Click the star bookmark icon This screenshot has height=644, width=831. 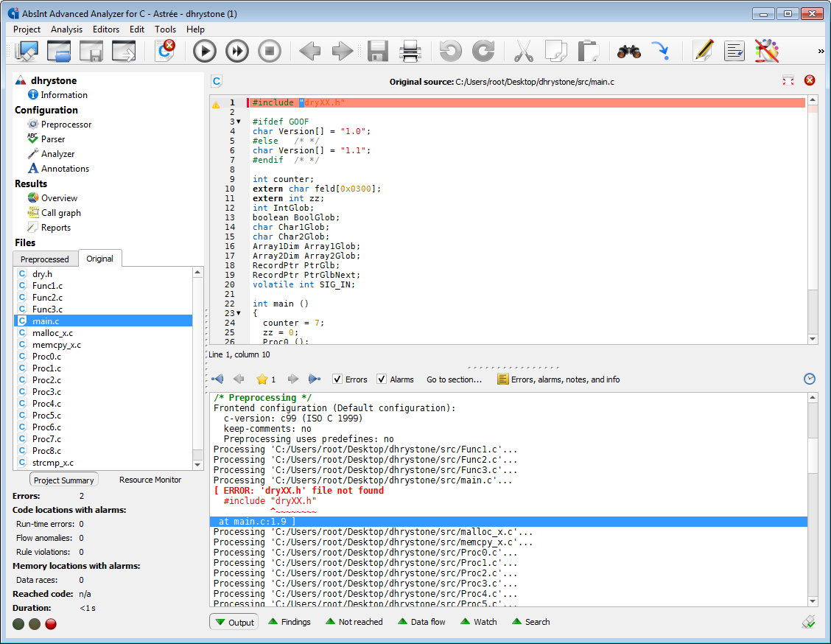pyautogui.click(x=262, y=379)
